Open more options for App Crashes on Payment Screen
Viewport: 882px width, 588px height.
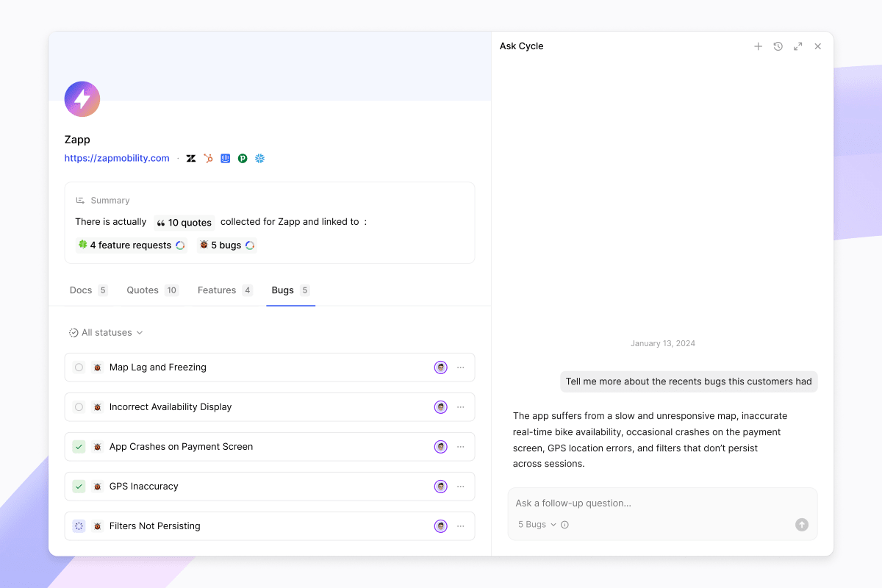click(461, 447)
